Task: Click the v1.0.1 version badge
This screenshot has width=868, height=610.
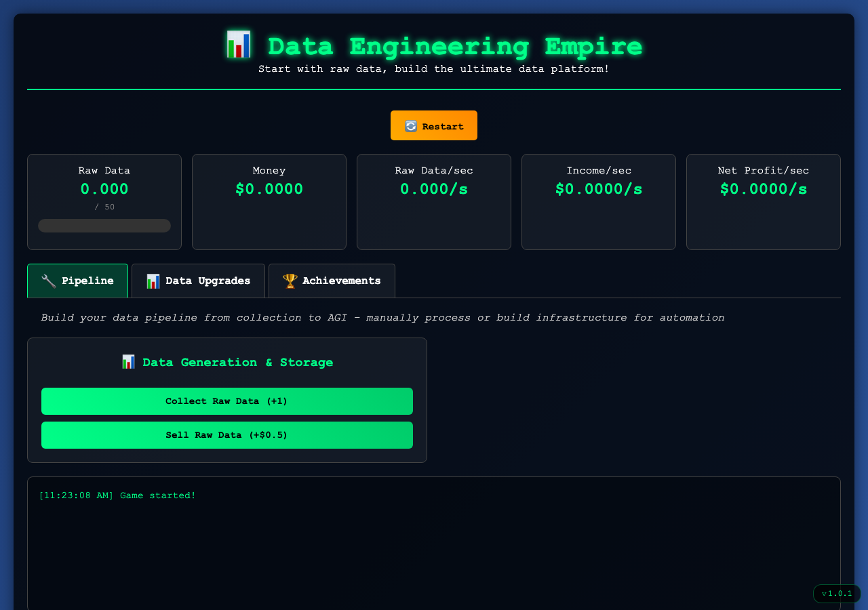Action: click(837, 594)
